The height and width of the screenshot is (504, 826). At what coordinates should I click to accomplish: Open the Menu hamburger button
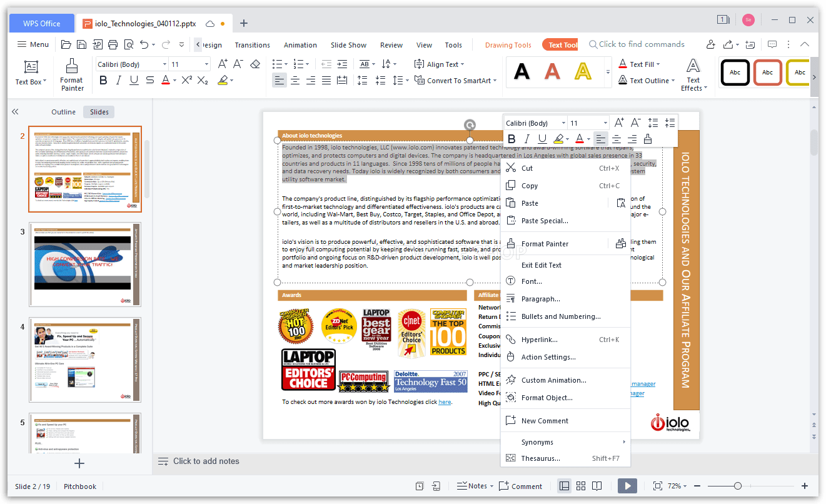[33, 44]
